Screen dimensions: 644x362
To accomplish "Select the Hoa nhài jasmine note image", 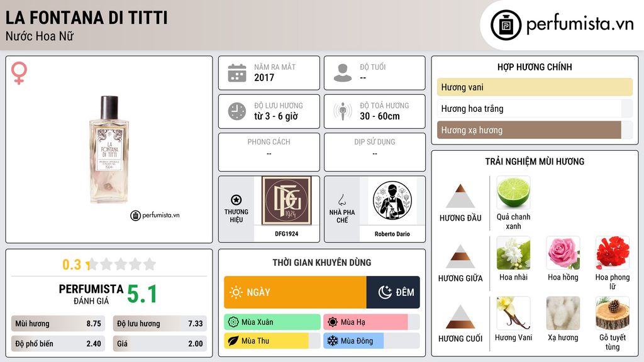I will click(513, 253).
